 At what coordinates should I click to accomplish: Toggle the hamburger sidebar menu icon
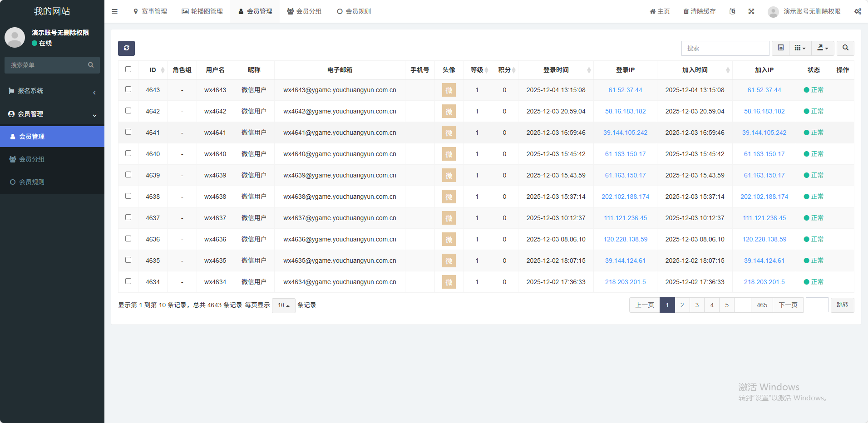[115, 11]
